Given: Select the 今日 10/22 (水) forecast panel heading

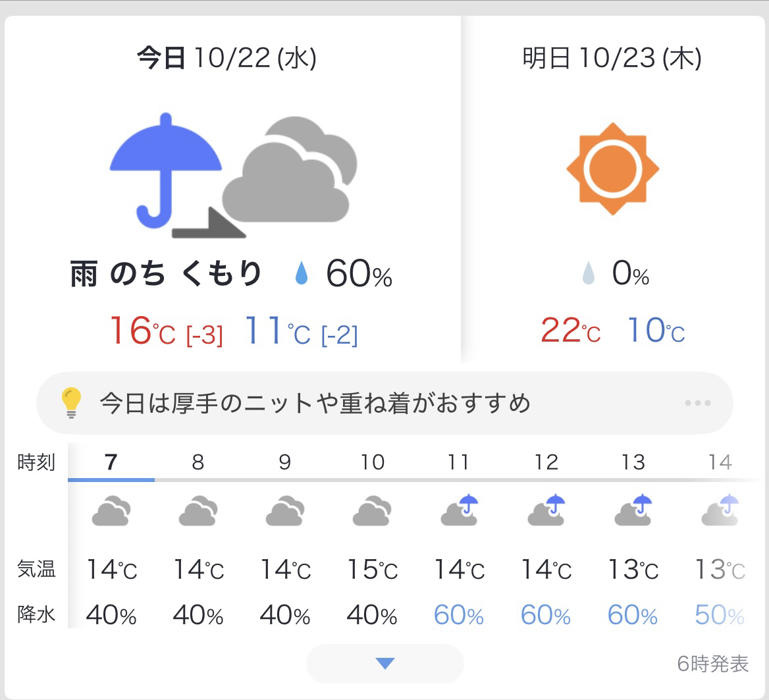Looking at the screenshot, I should click(x=226, y=59).
